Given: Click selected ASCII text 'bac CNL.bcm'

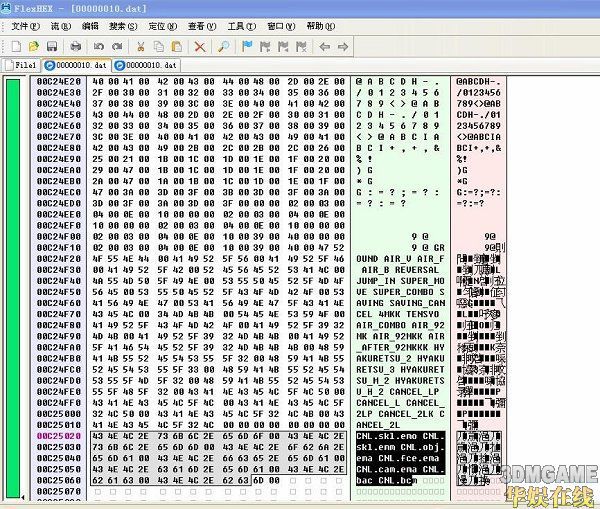Looking at the screenshot, I should (x=386, y=480).
